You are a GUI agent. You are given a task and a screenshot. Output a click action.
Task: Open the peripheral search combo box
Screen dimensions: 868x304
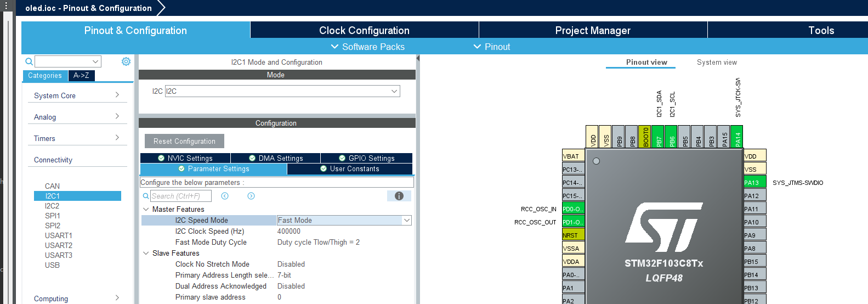tap(68, 61)
